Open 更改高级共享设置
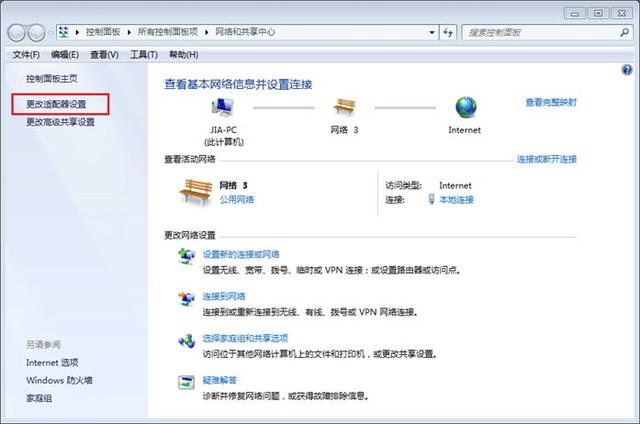The height and width of the screenshot is (424, 640). (x=60, y=122)
